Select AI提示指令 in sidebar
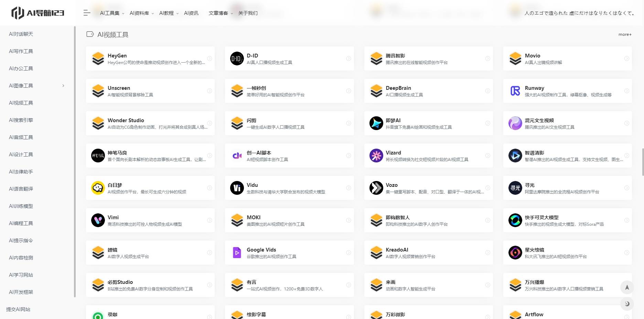 (x=21, y=241)
